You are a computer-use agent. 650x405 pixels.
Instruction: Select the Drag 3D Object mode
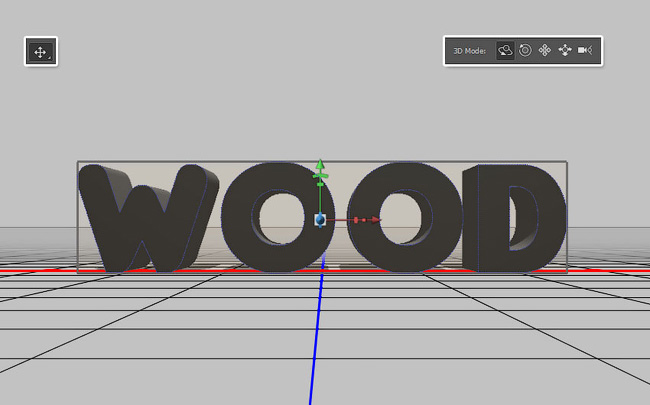pos(545,51)
